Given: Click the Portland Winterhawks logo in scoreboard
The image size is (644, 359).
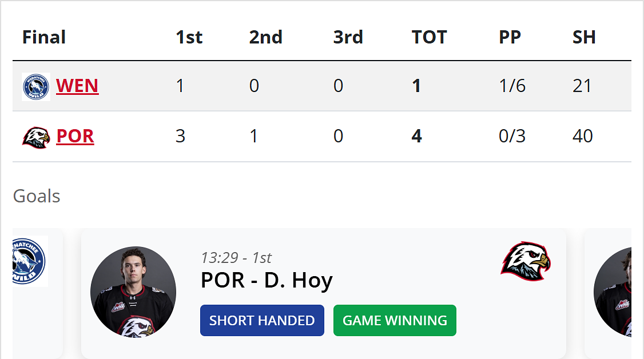Looking at the screenshot, I should click(36, 137).
